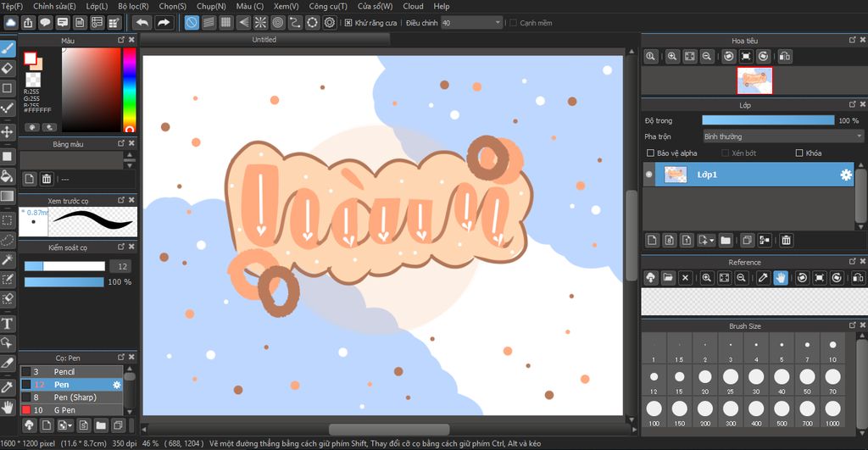Screen dimensions: 868x450
Task: Select the Lasso selection tool
Action: click(7, 240)
